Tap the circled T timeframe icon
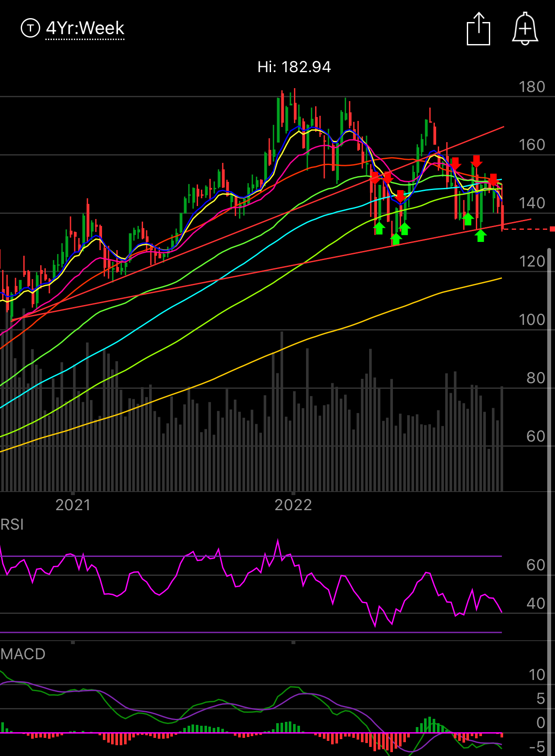The width and height of the screenshot is (555, 756). pos(30,28)
